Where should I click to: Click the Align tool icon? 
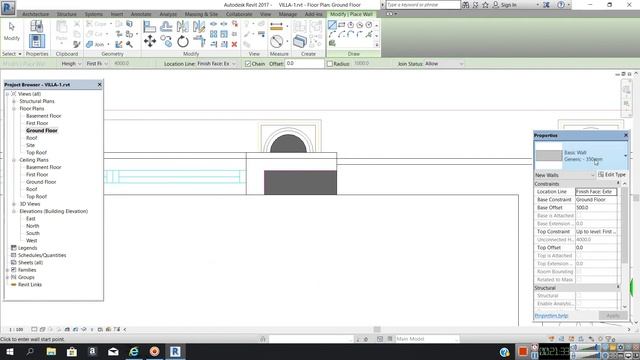coord(149,27)
